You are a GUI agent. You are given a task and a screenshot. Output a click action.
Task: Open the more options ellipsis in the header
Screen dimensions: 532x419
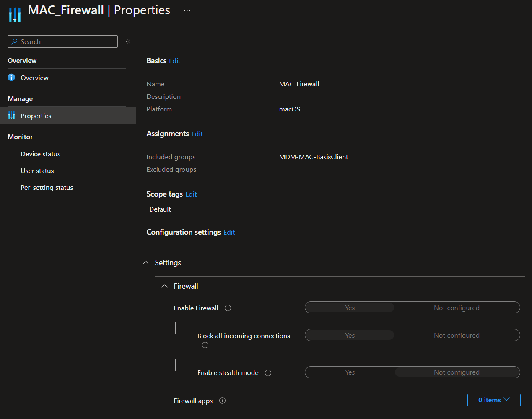(187, 10)
